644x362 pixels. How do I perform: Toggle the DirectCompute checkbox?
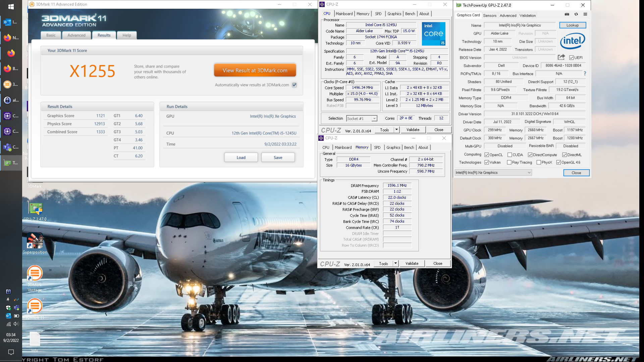tap(530, 155)
